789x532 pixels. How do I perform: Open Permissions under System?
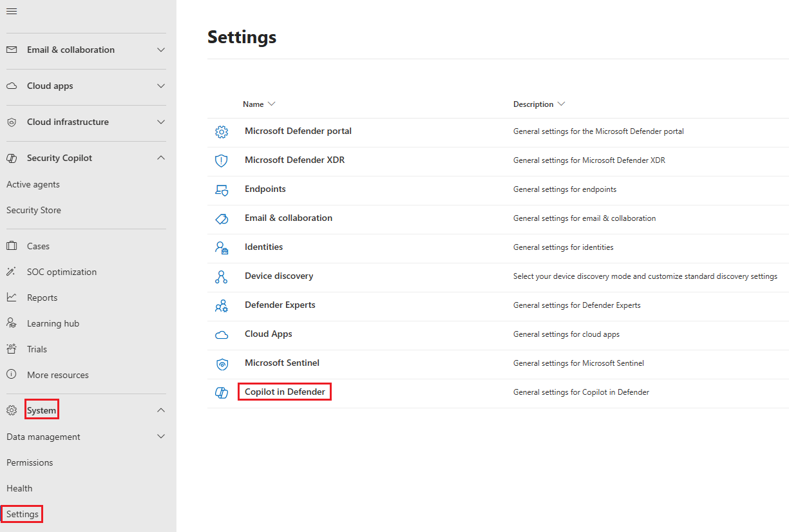30,462
